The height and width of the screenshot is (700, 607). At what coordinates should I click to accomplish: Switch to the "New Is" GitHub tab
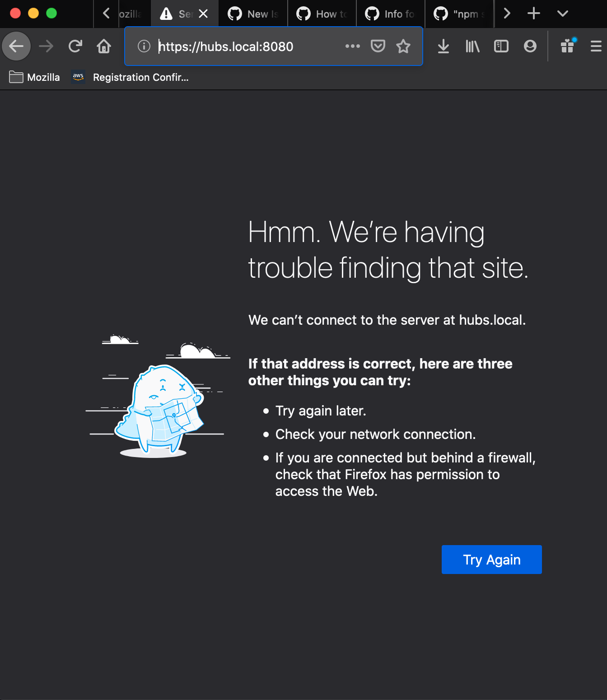tap(253, 14)
